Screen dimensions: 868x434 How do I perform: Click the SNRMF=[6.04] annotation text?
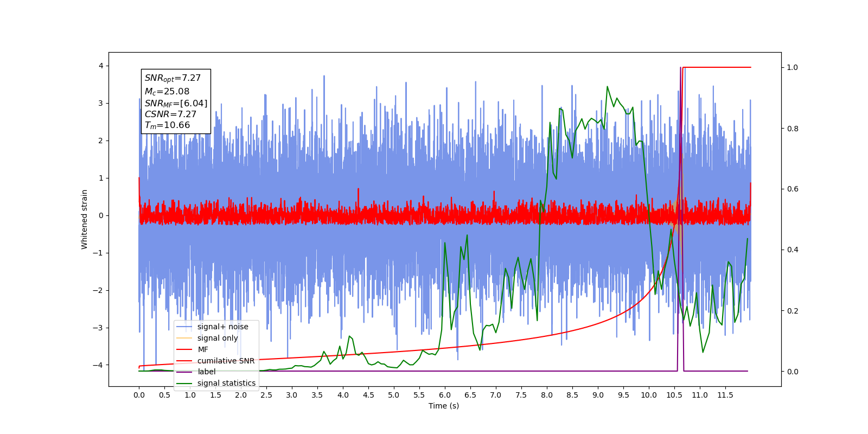point(176,103)
